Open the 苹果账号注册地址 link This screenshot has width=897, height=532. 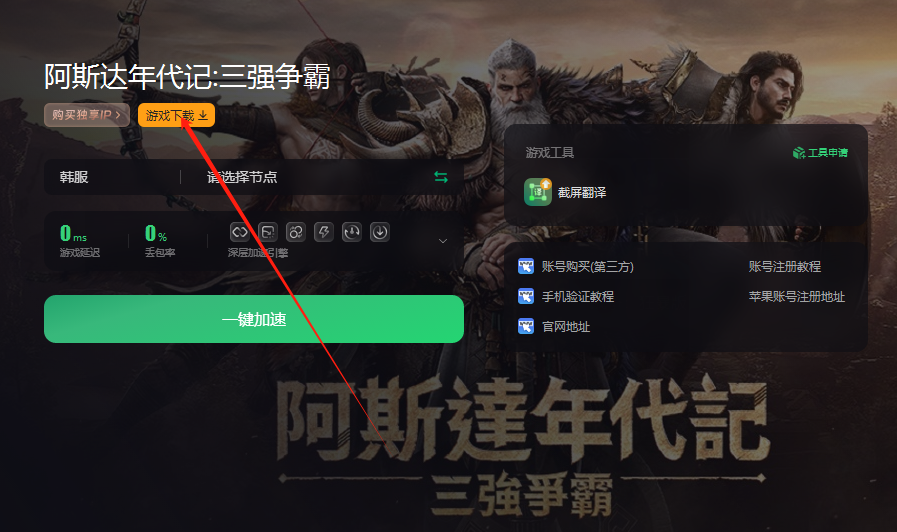797,296
